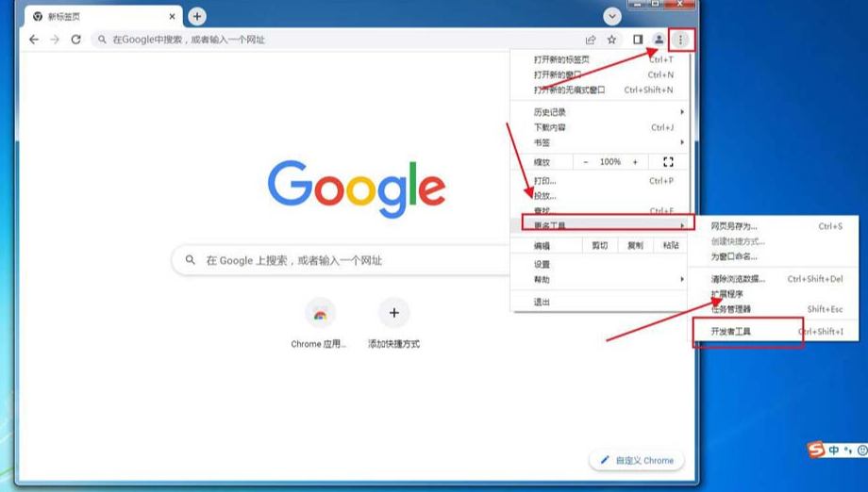This screenshot has height=492, width=868.
Task: Expand the 历史记录 submenu
Action: click(x=601, y=112)
